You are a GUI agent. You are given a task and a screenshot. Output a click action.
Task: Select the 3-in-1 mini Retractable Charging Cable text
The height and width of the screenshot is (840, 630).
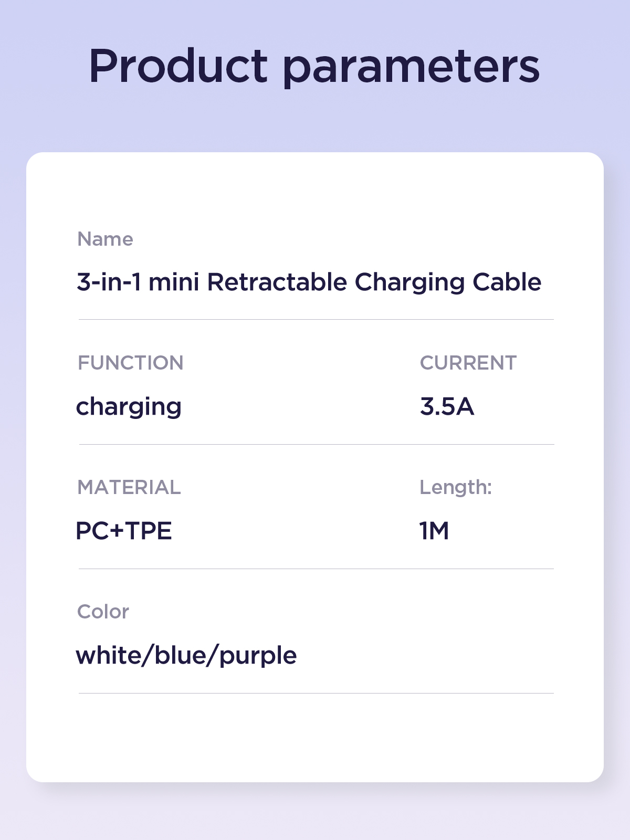(309, 282)
